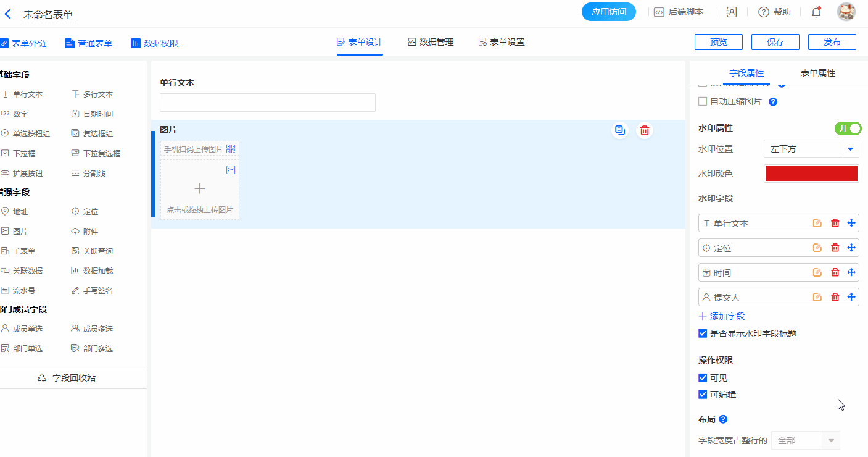868x457 pixels.
Task: Delete the 图片 field with trash icon
Action: tap(645, 130)
